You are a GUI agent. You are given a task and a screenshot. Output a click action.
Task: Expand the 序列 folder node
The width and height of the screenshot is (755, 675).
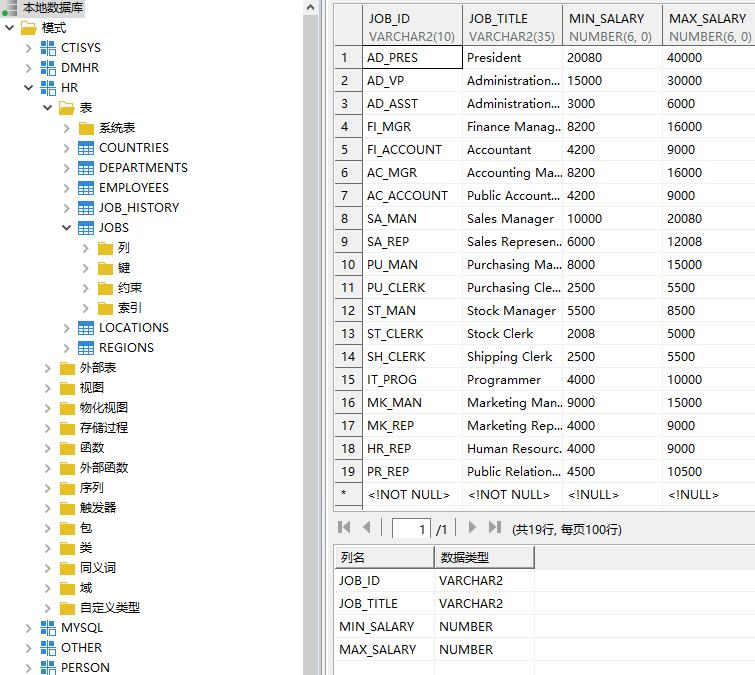[x=47, y=488]
